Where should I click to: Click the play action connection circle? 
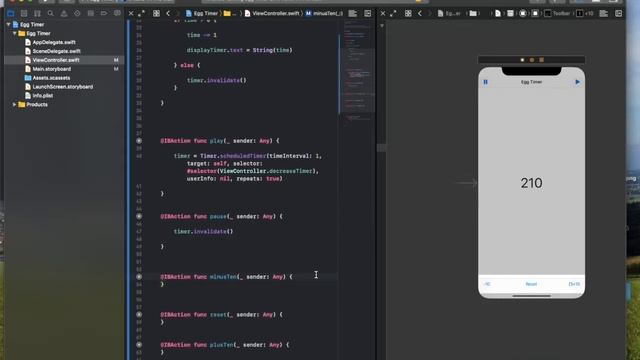point(139,141)
